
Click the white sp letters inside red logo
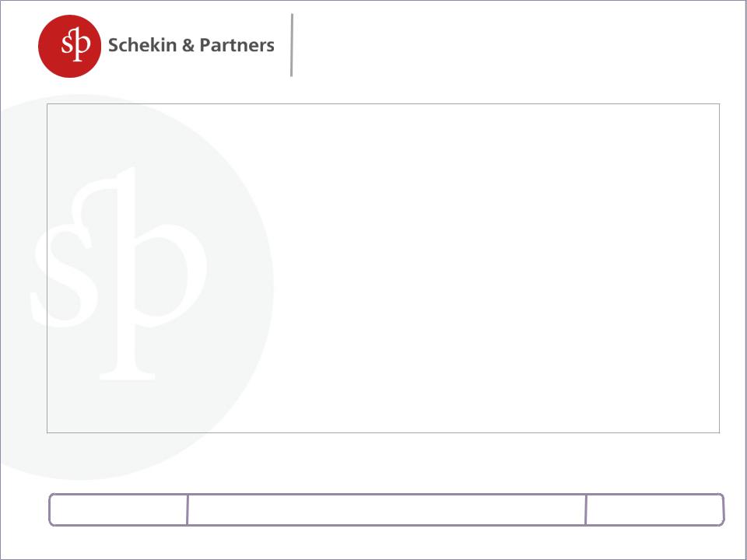[x=75, y=46]
